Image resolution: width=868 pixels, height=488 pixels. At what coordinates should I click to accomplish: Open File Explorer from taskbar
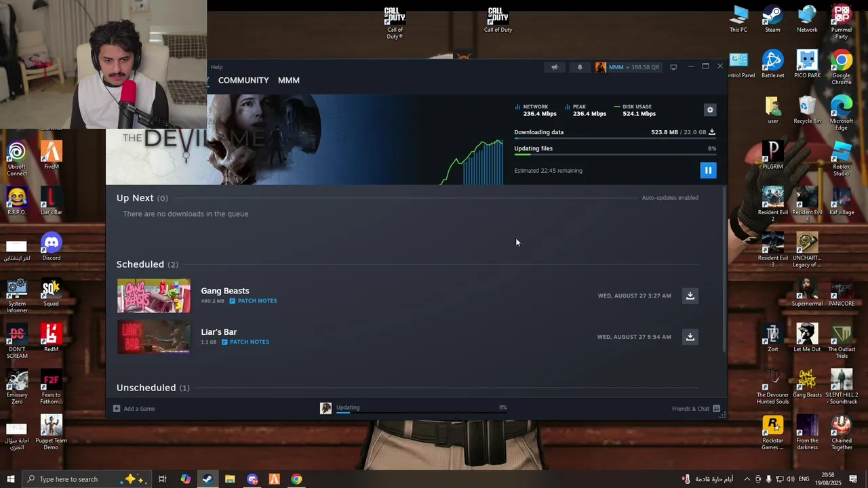pyautogui.click(x=230, y=479)
